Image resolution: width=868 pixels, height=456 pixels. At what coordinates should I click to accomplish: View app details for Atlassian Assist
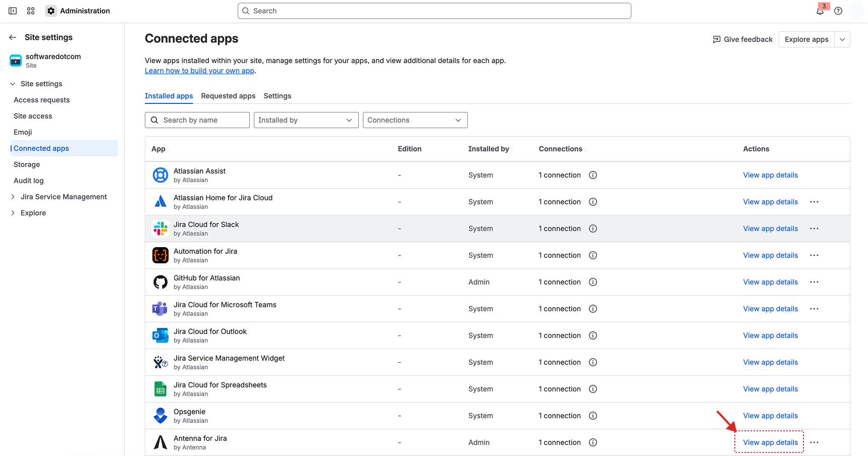pyautogui.click(x=770, y=175)
